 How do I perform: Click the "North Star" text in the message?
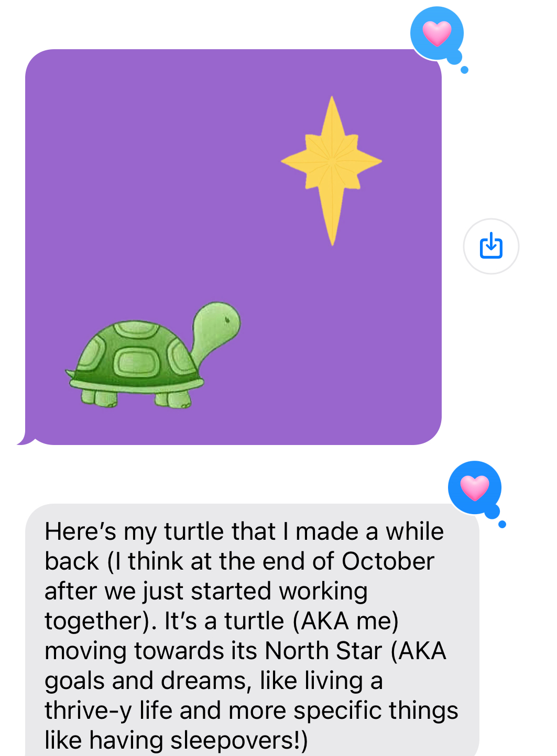coord(323,651)
